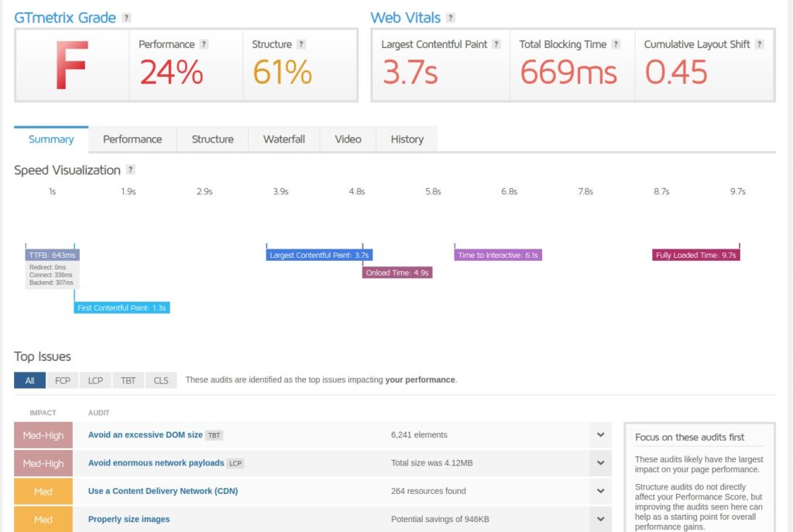The height and width of the screenshot is (532, 793).
Task: Click help icon beside Speed Visualization
Action: pyautogui.click(x=131, y=170)
